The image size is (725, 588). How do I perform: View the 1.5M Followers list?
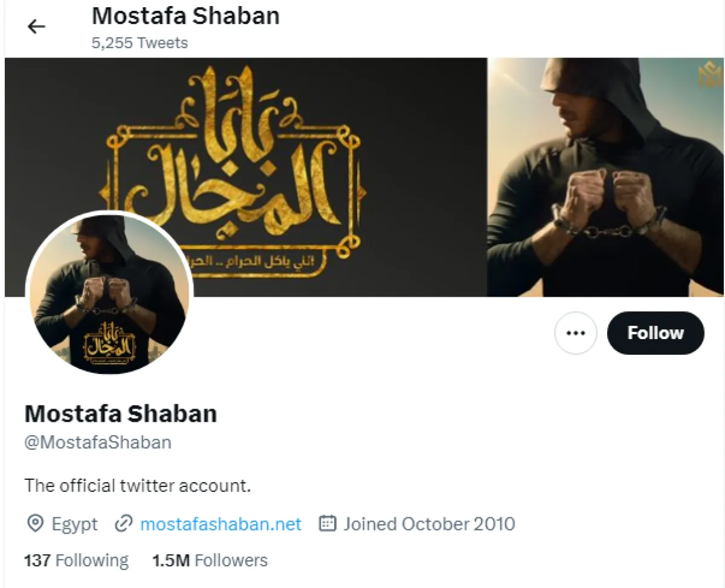pyautogui.click(x=210, y=560)
